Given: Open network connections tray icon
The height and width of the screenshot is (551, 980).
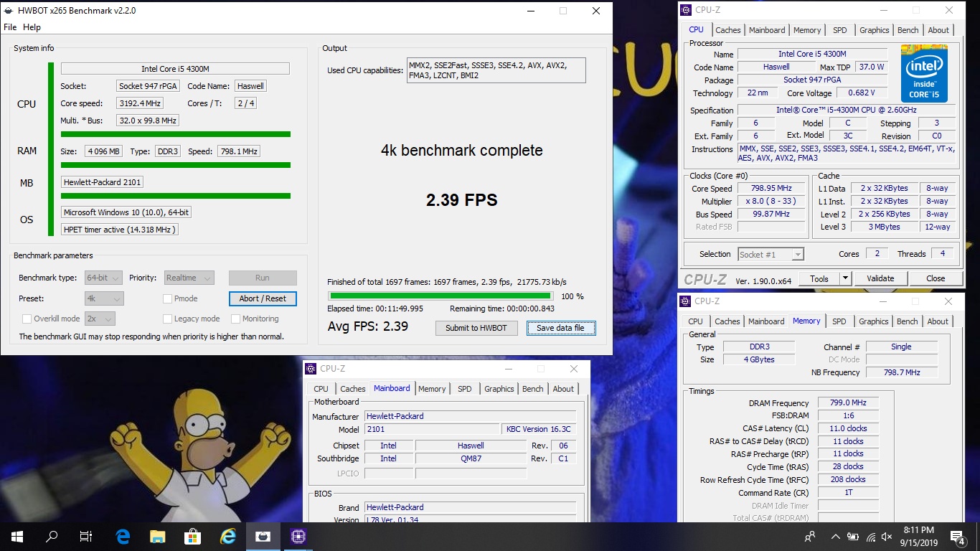Looking at the screenshot, I should pyautogui.click(x=870, y=536).
